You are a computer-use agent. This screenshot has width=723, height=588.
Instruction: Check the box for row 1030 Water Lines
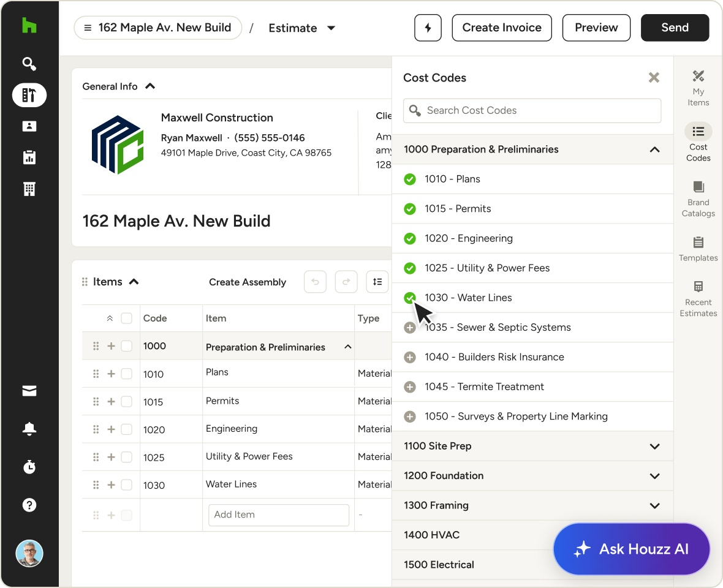click(126, 484)
